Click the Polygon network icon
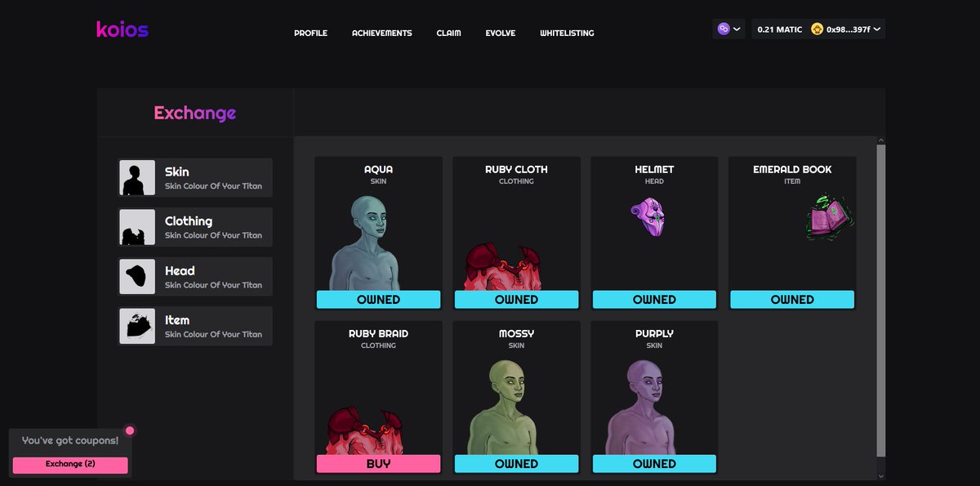This screenshot has height=486, width=980. click(723, 29)
